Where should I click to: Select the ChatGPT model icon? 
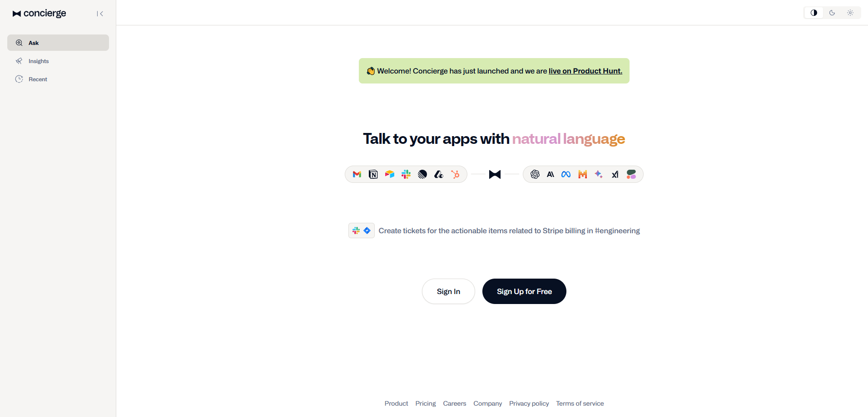(535, 174)
